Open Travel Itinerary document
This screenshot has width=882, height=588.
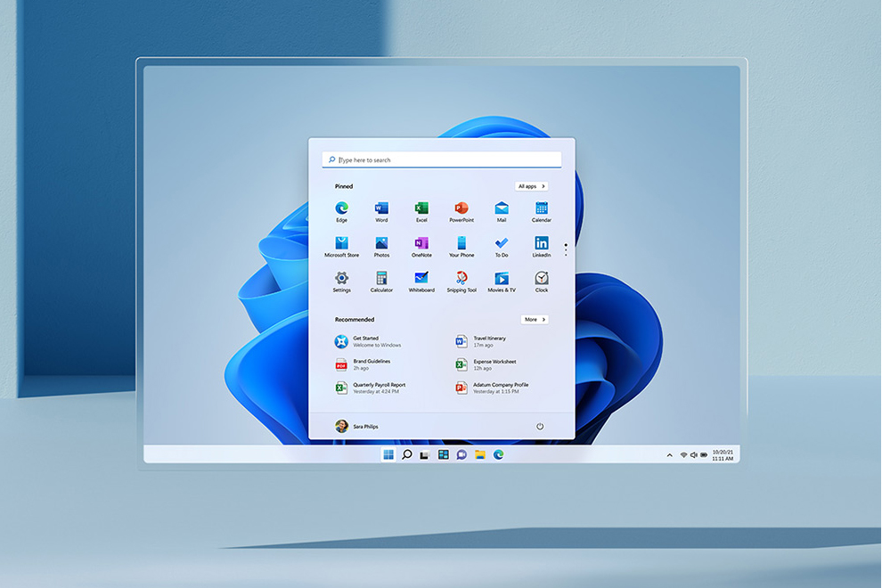tap(481, 341)
